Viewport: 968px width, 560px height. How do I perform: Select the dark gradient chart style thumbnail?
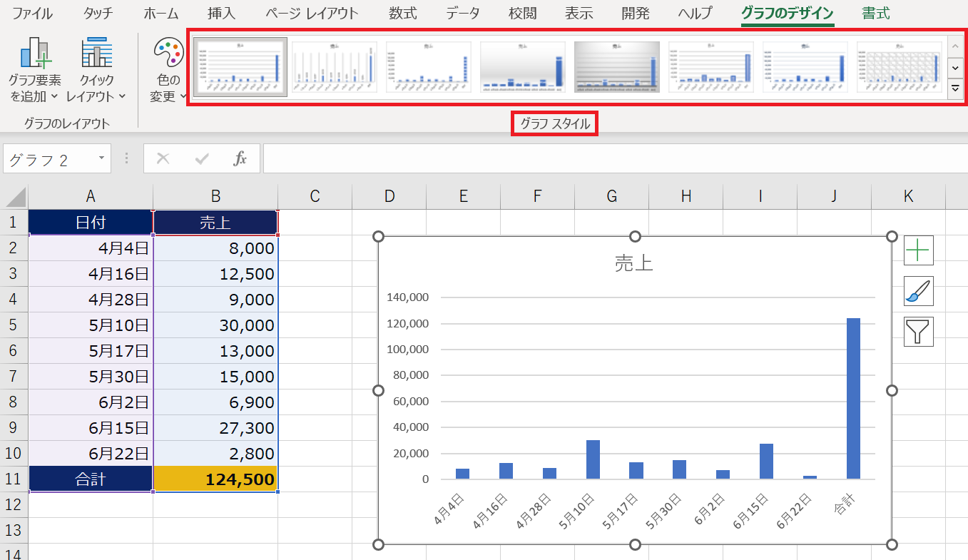[616, 66]
